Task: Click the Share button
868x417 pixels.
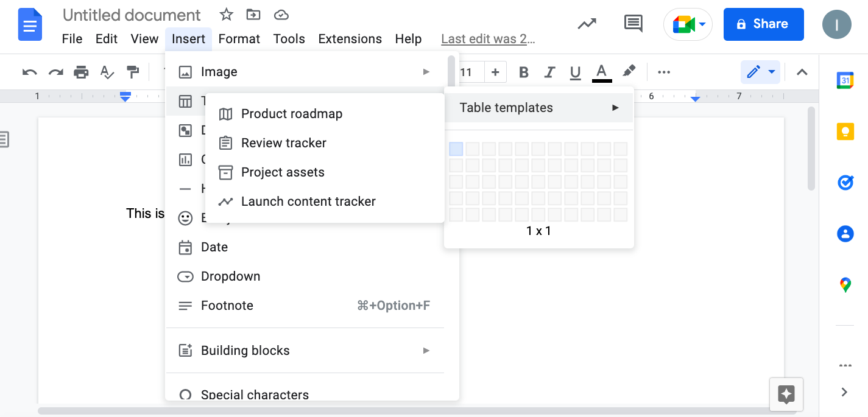Action: click(763, 24)
